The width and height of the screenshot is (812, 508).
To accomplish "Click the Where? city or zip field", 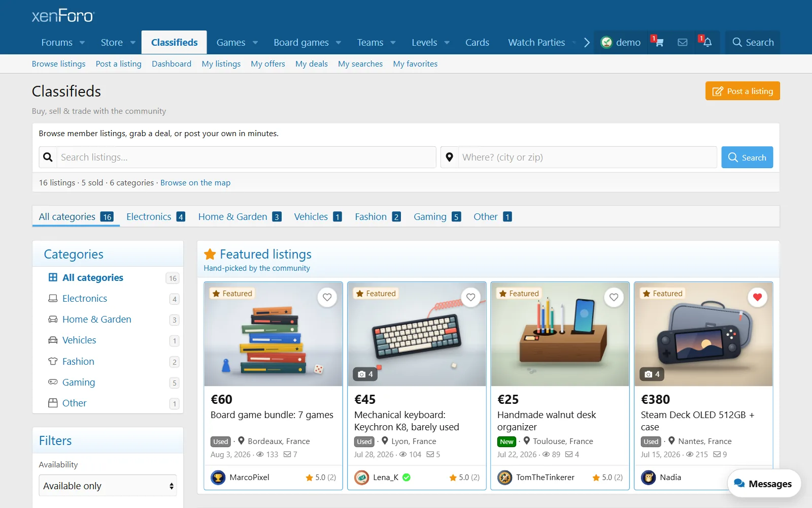I will [587, 157].
